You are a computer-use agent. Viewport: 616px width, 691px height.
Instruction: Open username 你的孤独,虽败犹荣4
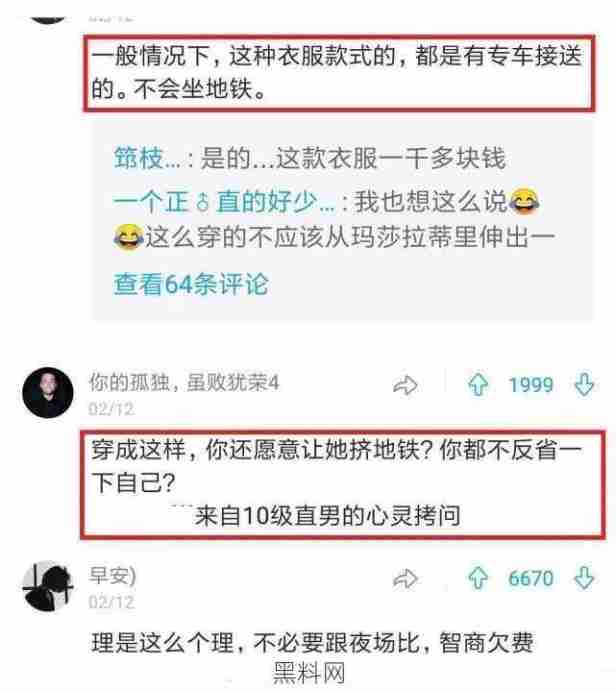pyautogui.click(x=184, y=382)
